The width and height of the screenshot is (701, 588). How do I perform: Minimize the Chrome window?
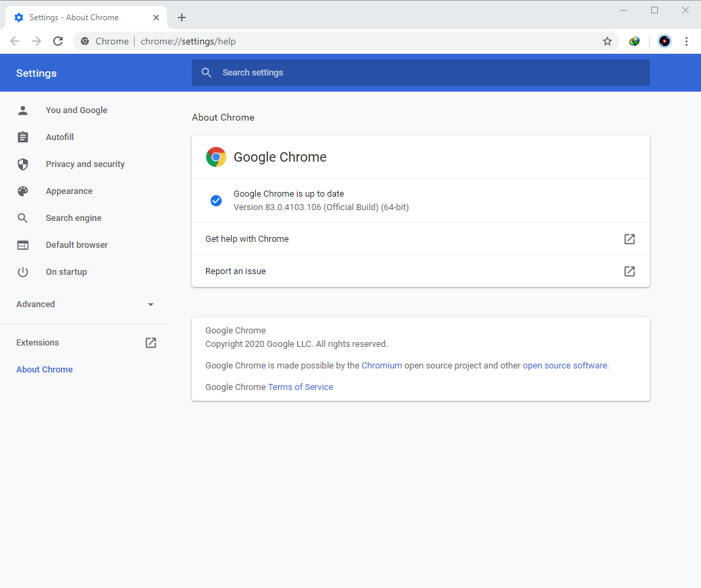[624, 10]
